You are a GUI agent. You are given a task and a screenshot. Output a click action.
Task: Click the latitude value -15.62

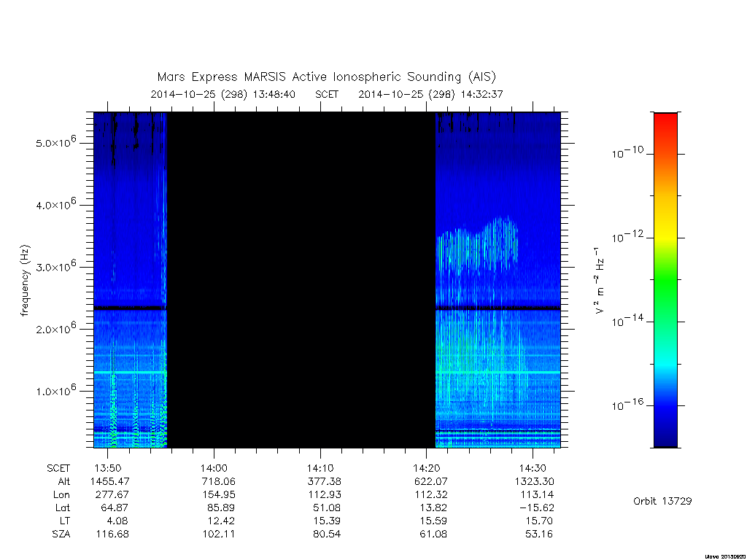coord(537,507)
